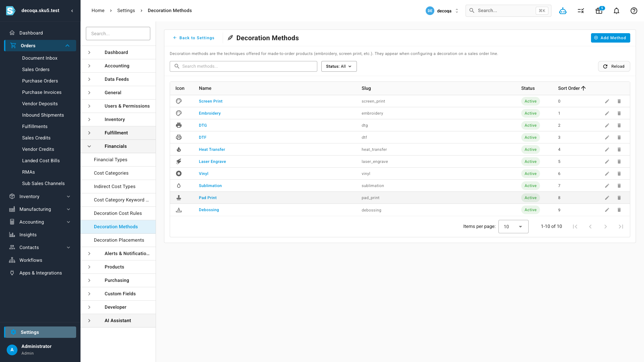Delete the DTF method
This screenshot has height=362, width=644.
click(619, 137)
